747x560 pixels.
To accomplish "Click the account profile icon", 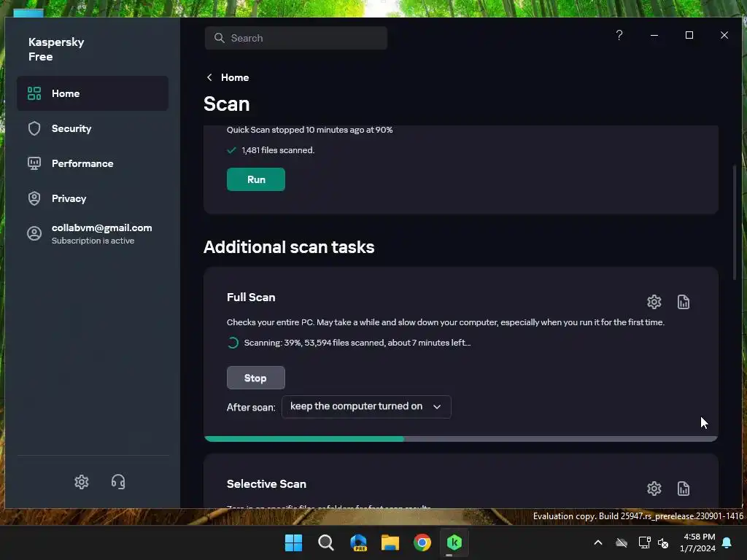I will point(34,233).
